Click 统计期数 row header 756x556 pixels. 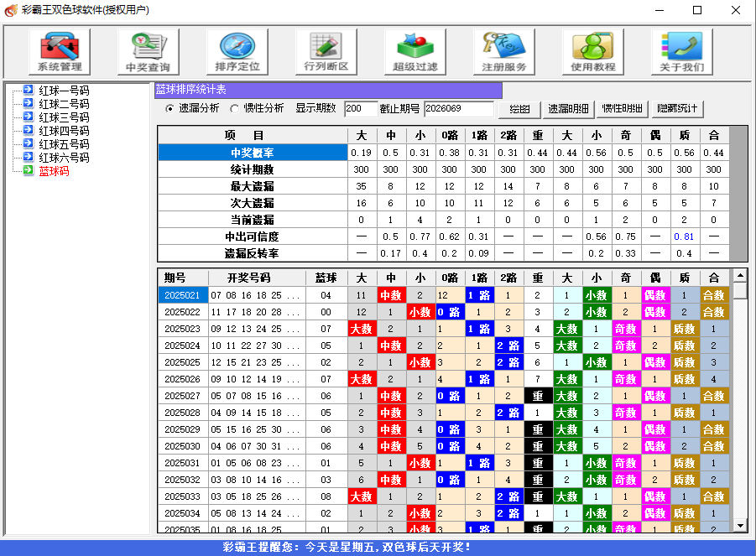[253, 169]
